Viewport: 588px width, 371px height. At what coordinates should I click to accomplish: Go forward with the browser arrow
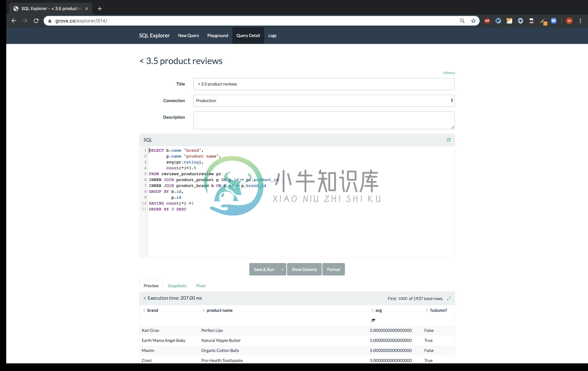click(x=25, y=21)
